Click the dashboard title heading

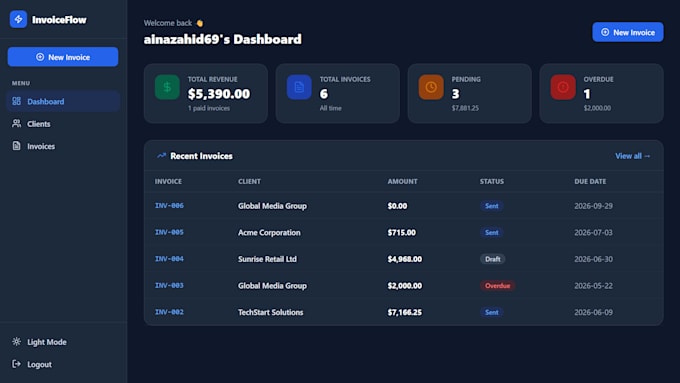pos(222,39)
